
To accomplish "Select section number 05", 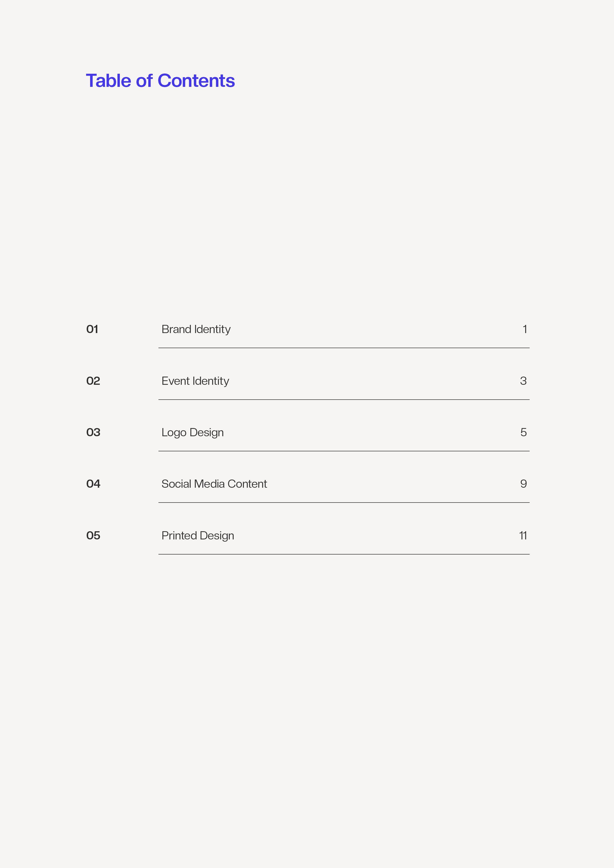I will pyautogui.click(x=93, y=535).
